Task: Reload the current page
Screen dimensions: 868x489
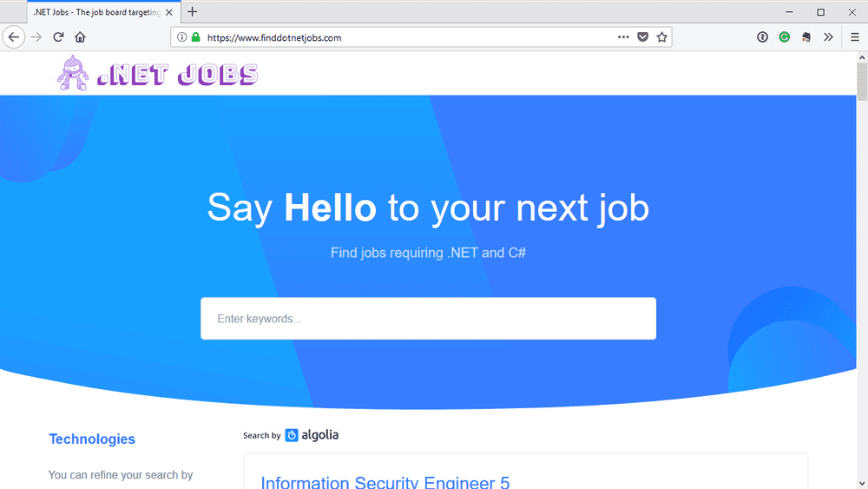Action: 58,37
